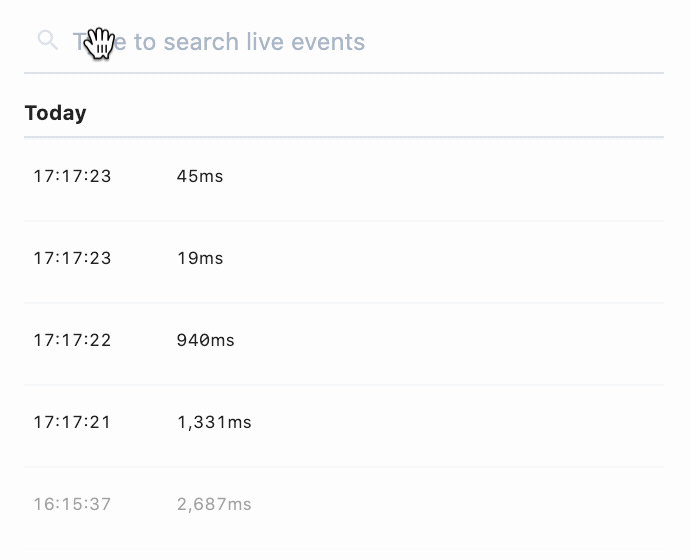Click the 17:17:22 timestamp
Viewport: 690px width, 560px height.
click(72, 341)
